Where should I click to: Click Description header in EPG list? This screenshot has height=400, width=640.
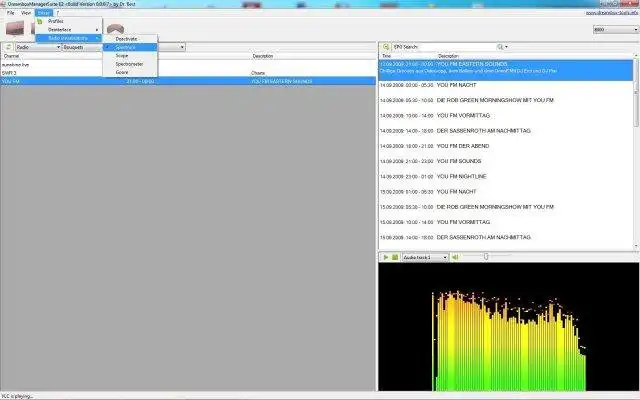pyautogui.click(x=448, y=56)
